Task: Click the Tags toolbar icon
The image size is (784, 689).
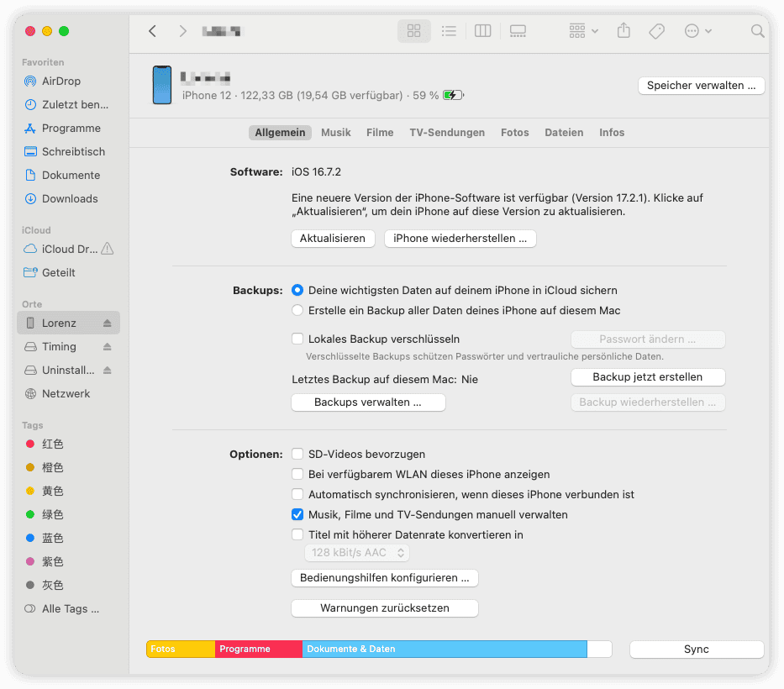Action: point(656,31)
